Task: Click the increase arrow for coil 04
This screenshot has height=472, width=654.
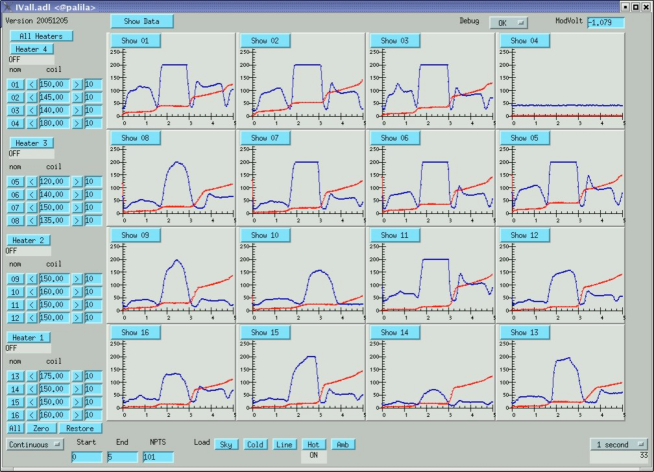Action: coord(76,124)
